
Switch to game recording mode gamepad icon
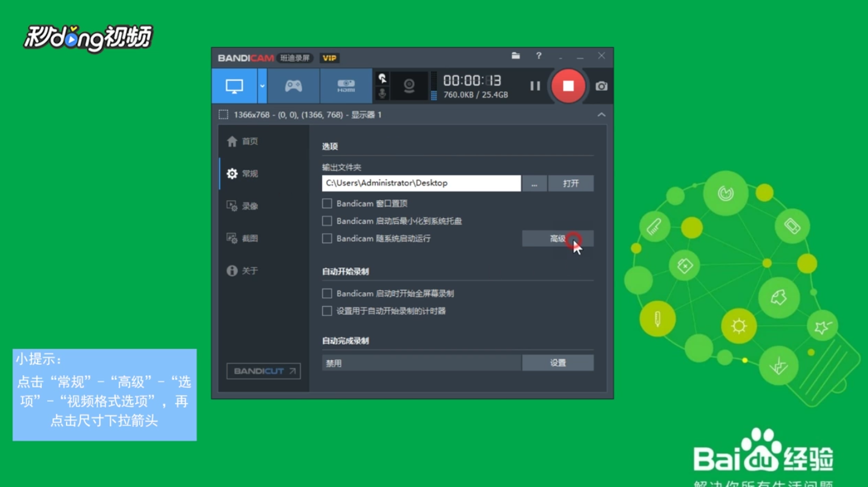(294, 86)
